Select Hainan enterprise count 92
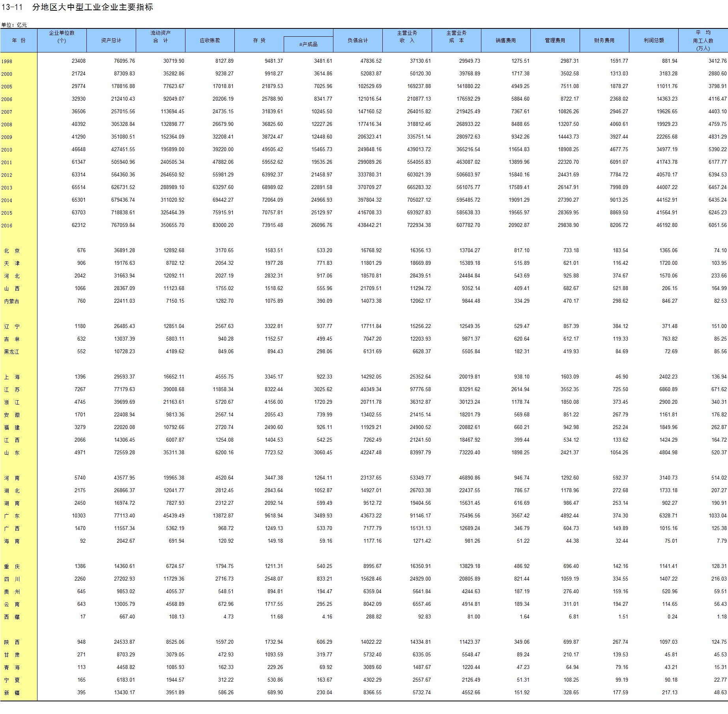Screen dimensions: 728x714 [83, 541]
